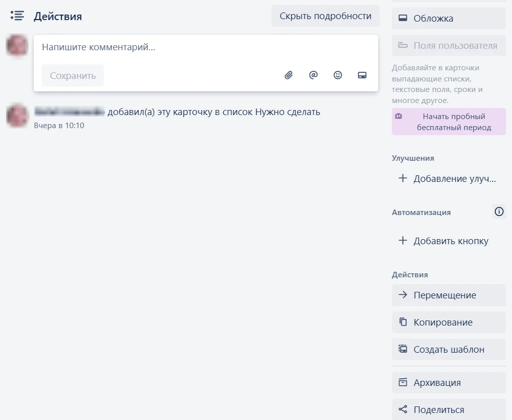Image resolution: width=512 pixels, height=420 pixels.
Task: Click the add card icon in comment box
Action: [362, 75]
